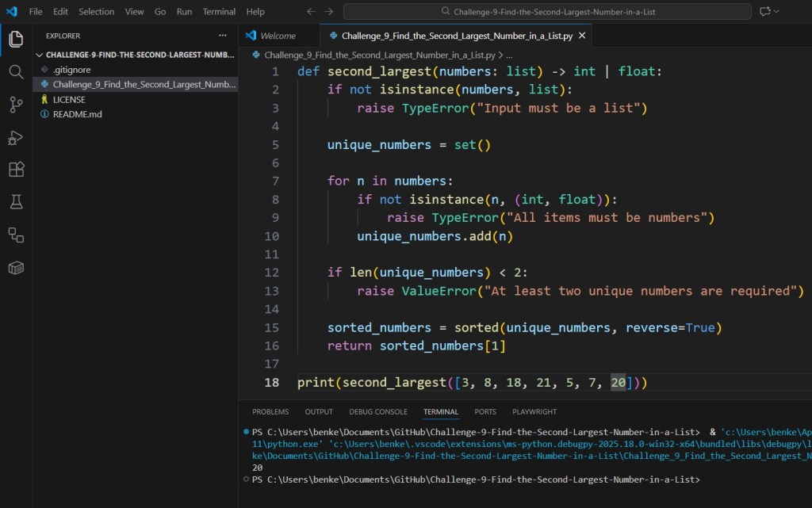The height and width of the screenshot is (508, 812).
Task: Switch to the Welcome tab
Action: click(x=279, y=35)
